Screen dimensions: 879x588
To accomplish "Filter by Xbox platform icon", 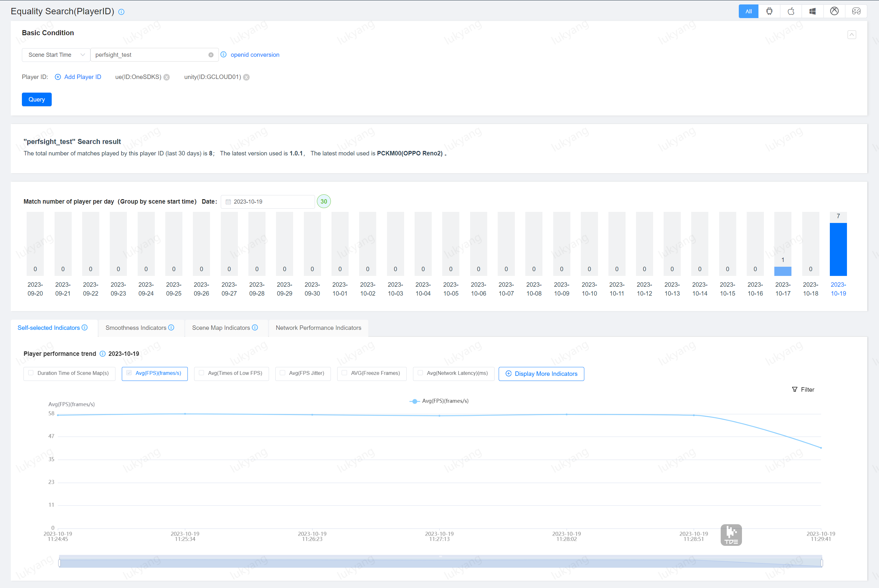I will (x=834, y=11).
